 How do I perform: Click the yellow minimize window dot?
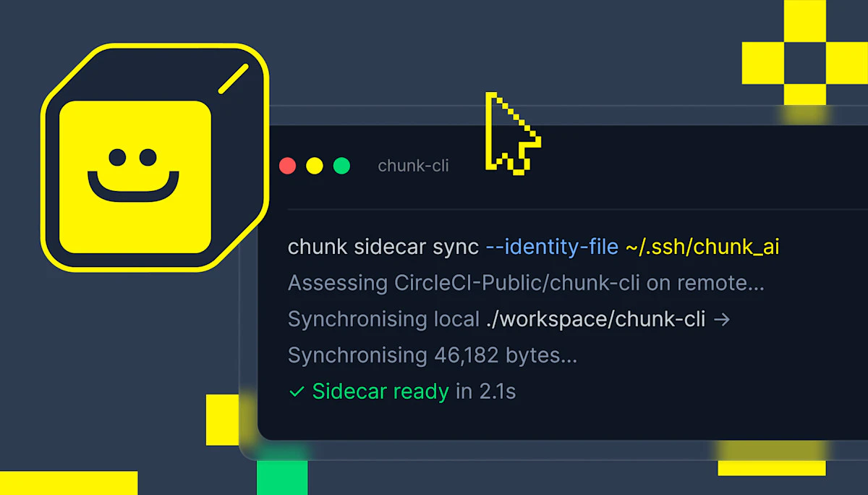315,166
